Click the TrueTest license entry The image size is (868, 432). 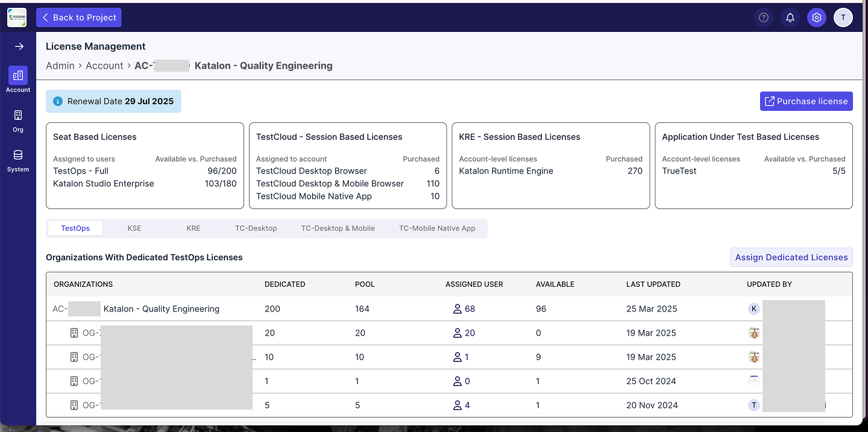tap(679, 171)
